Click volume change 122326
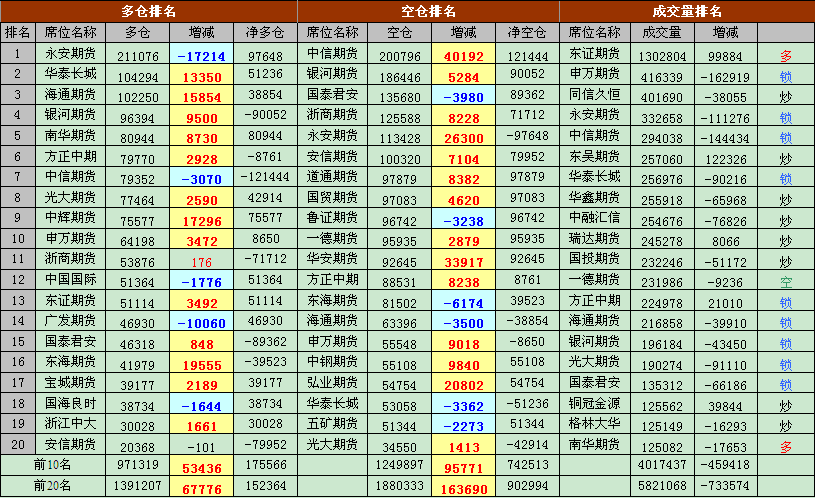Image resolution: width=815 pixels, height=498 pixels. tap(726, 160)
